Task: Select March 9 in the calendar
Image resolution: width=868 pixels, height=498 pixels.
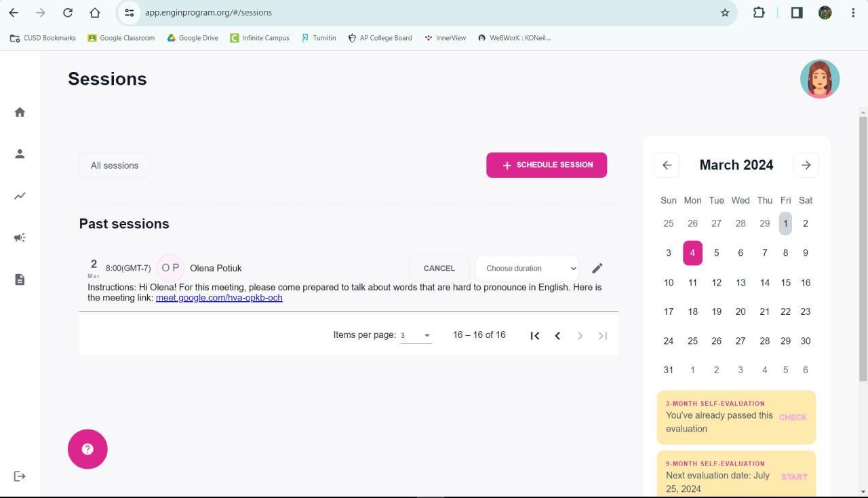Action: coord(806,253)
